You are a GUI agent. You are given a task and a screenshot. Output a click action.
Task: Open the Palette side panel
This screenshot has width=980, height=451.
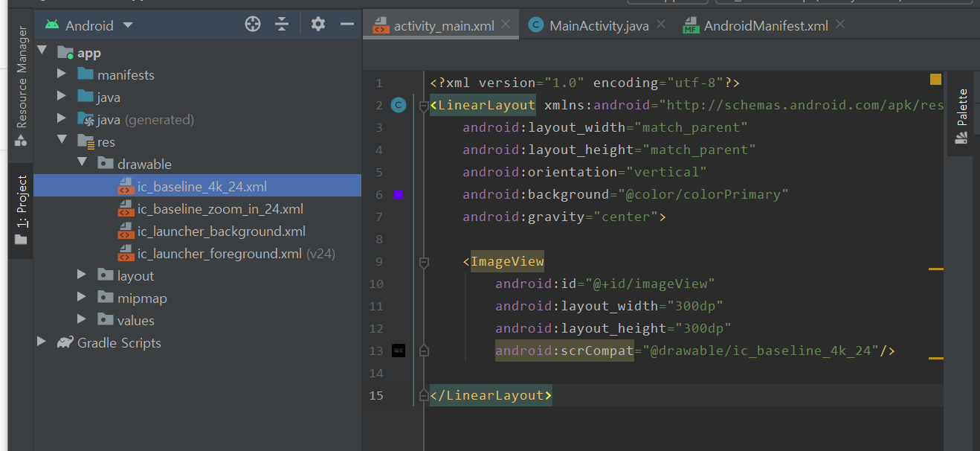(x=961, y=115)
